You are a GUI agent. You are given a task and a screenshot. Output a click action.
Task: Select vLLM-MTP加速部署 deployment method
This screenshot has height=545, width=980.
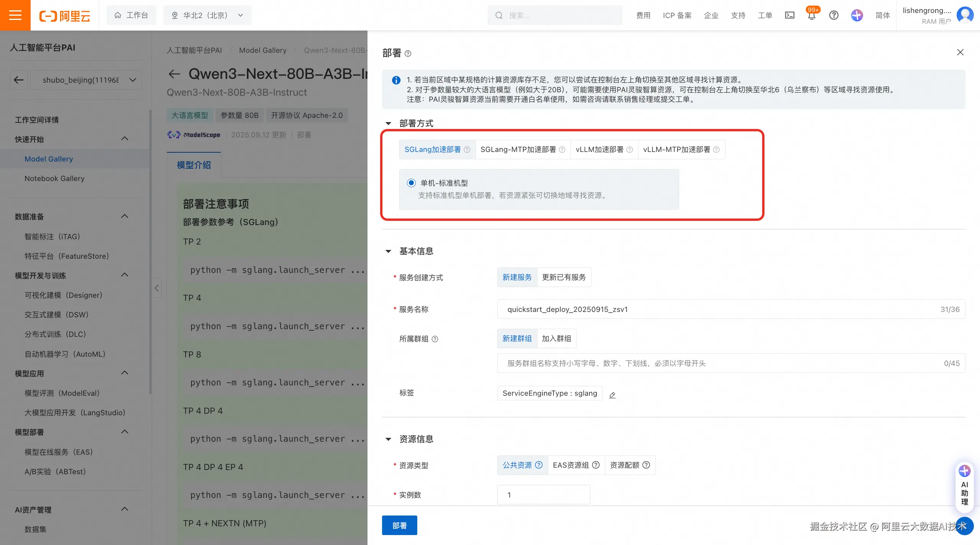pos(681,150)
